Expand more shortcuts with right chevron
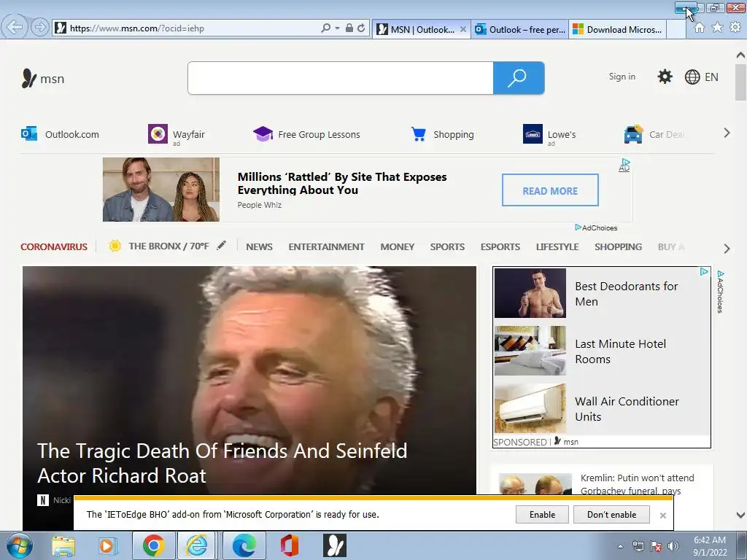The image size is (747, 560). [x=727, y=133]
